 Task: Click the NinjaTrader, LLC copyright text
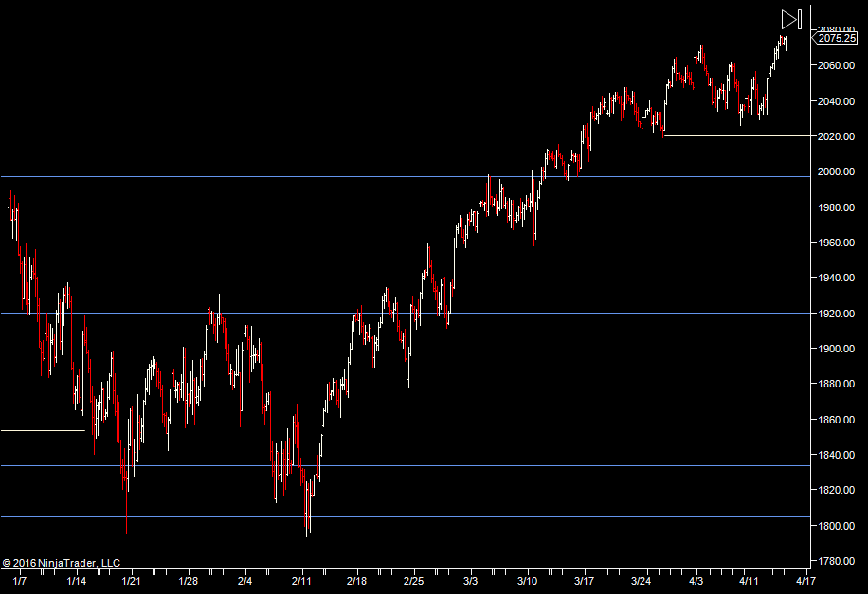point(62,563)
